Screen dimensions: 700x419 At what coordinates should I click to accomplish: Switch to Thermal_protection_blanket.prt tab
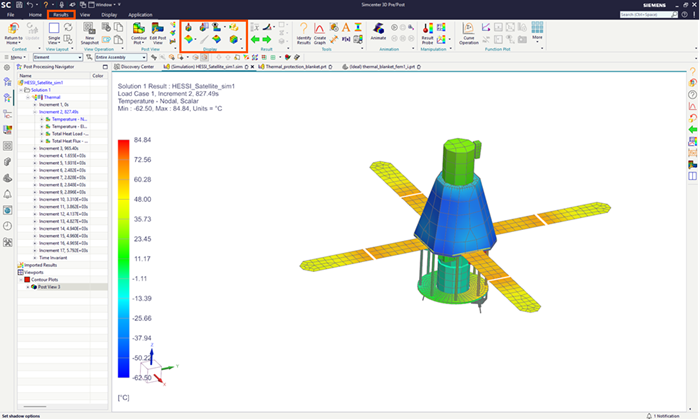click(x=296, y=67)
